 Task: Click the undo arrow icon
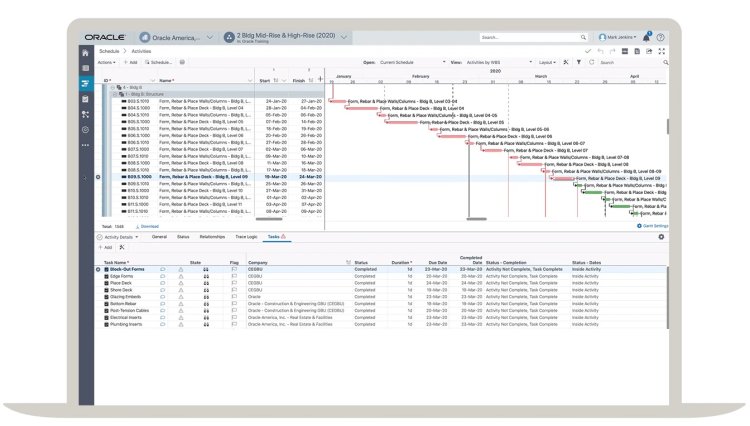[x=600, y=51]
